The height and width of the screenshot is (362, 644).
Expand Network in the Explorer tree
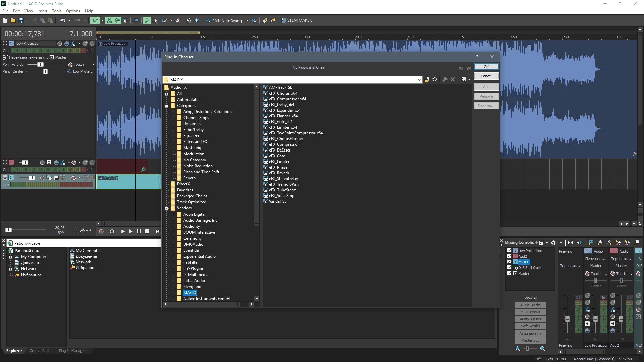click(10, 269)
